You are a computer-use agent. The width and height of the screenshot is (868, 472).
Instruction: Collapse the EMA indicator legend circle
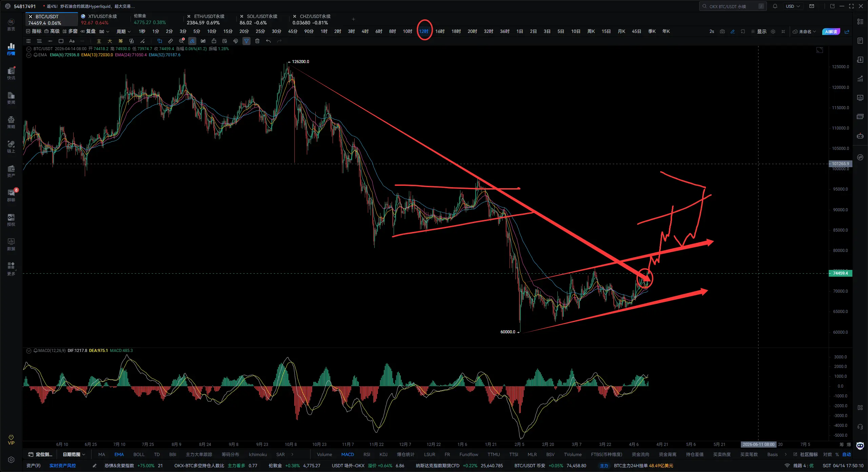pyautogui.click(x=29, y=55)
